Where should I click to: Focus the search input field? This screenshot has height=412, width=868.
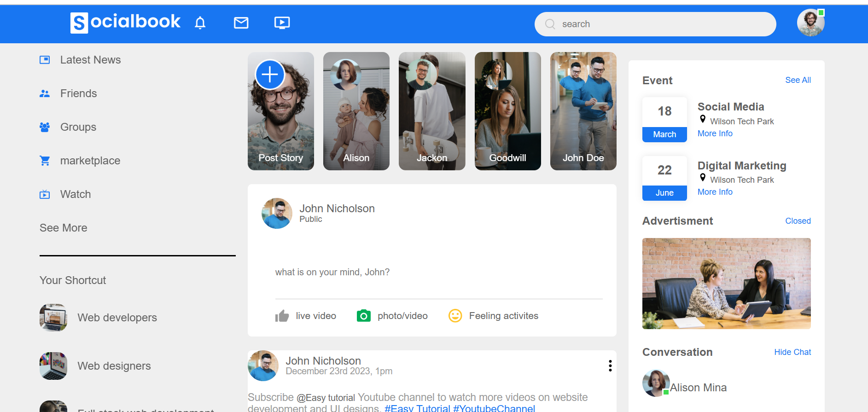point(655,24)
